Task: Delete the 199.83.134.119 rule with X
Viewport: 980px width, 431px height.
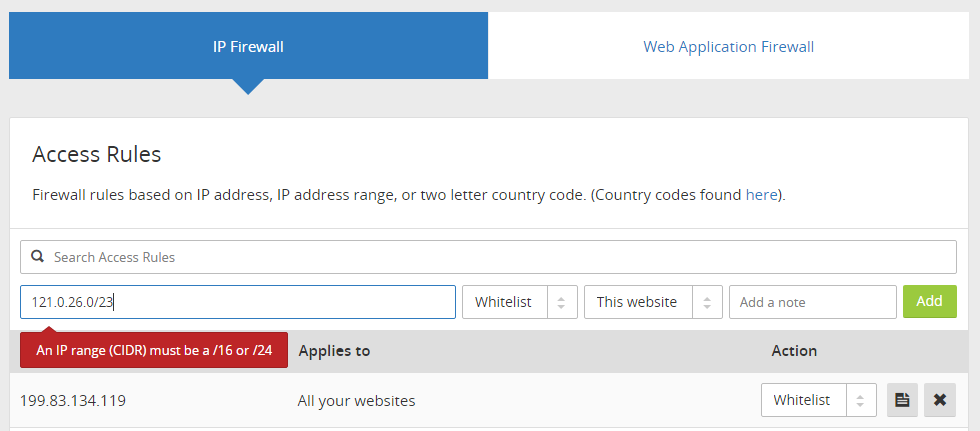Action: pos(940,400)
